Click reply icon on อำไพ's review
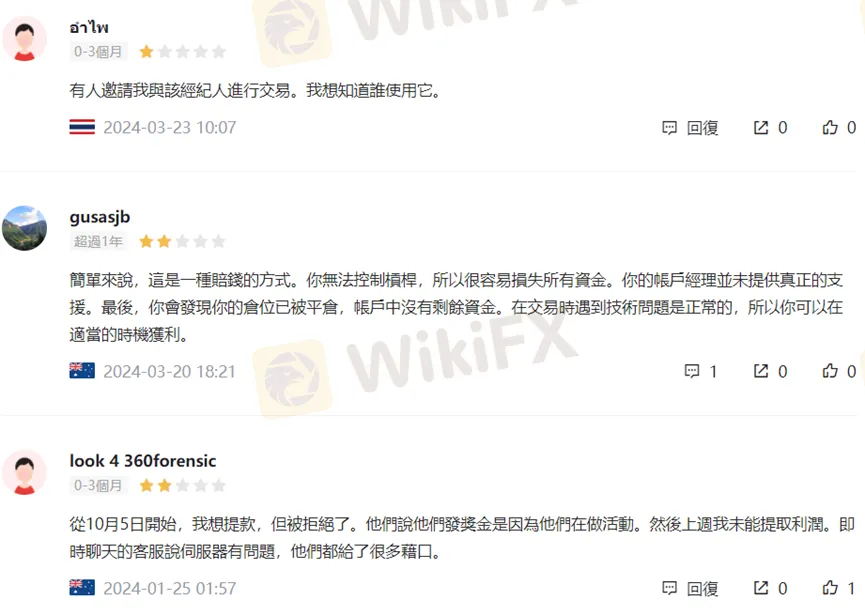865x616 pixels. point(669,128)
